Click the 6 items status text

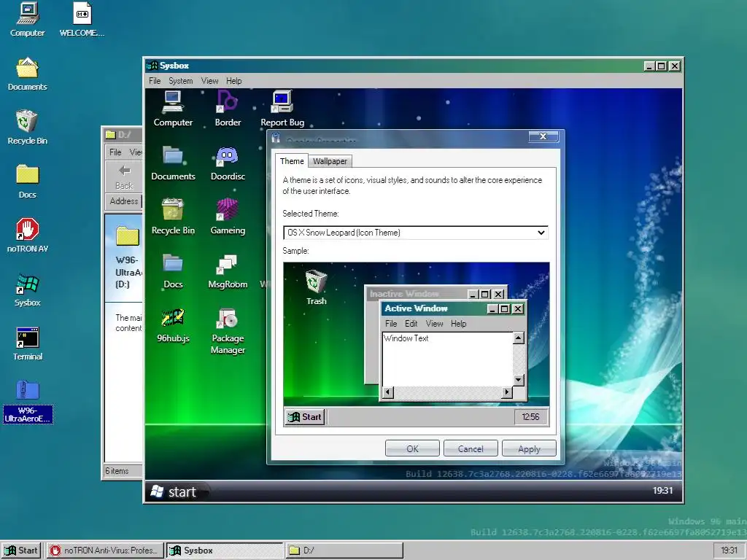pos(117,471)
